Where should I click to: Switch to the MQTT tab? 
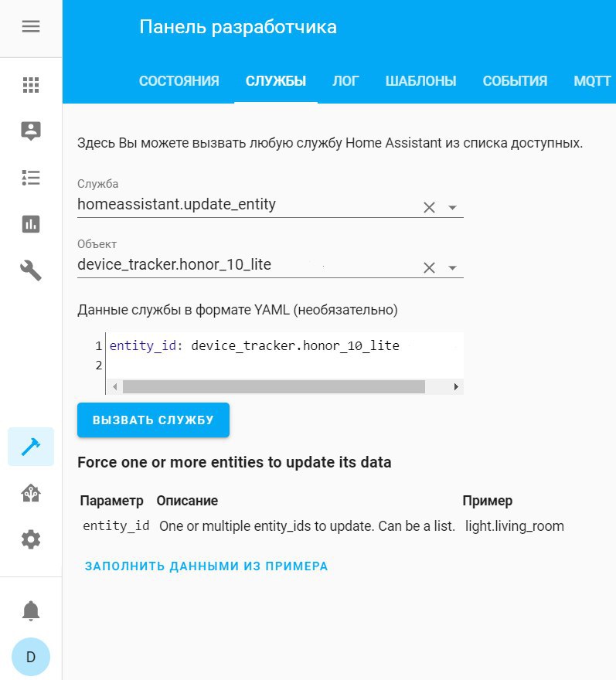coord(592,81)
